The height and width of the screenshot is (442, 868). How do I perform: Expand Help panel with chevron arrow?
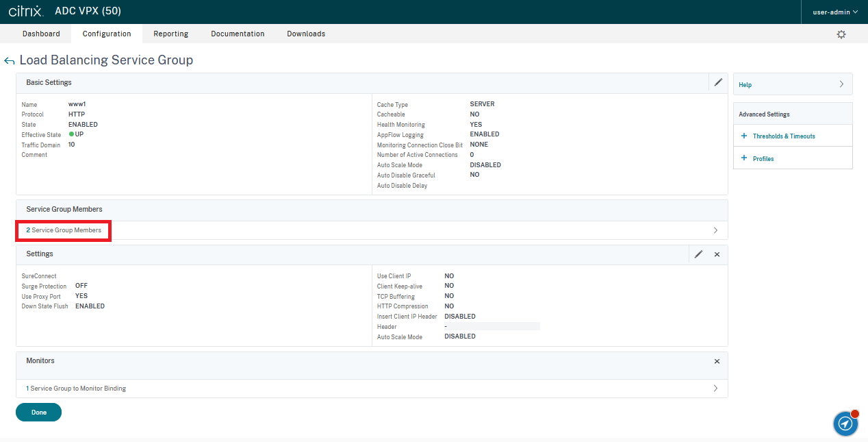tap(841, 85)
